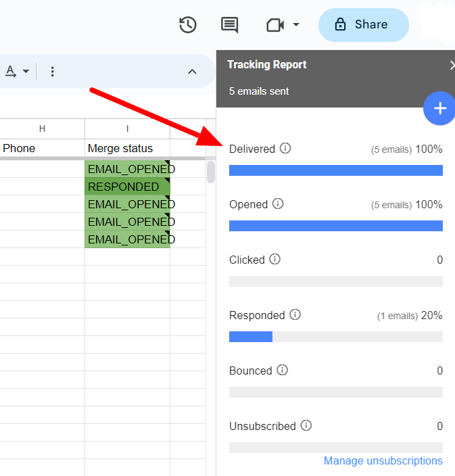The image size is (455, 476).
Task: Show info about Bounced emails
Action: tap(282, 370)
